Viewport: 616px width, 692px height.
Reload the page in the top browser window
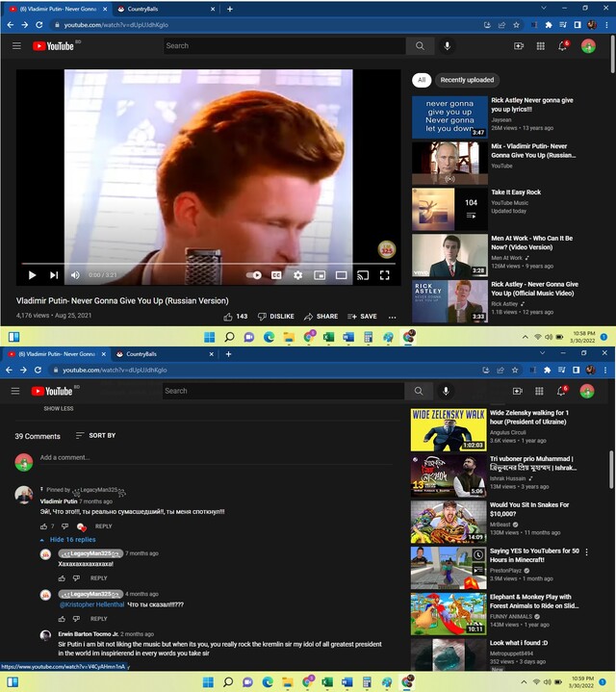[x=38, y=25]
